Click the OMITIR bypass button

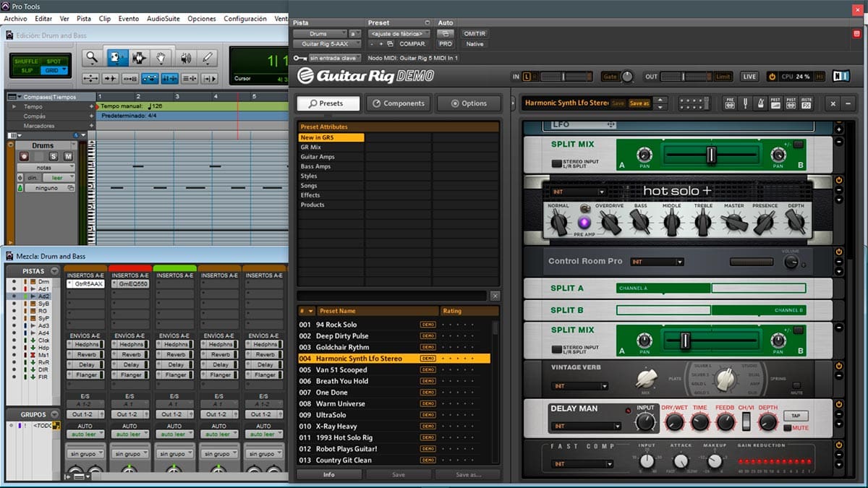[x=475, y=33]
